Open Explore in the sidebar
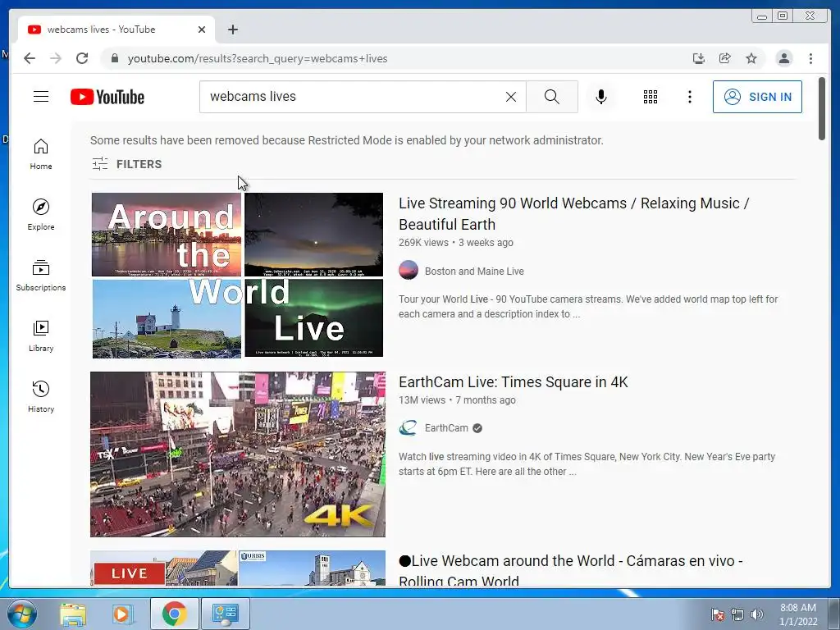 [x=41, y=214]
